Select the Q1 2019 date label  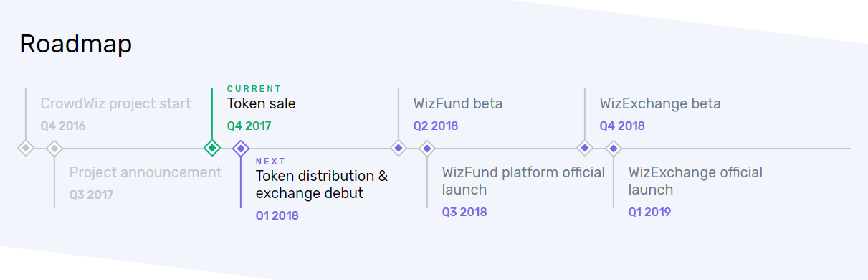pos(649,212)
